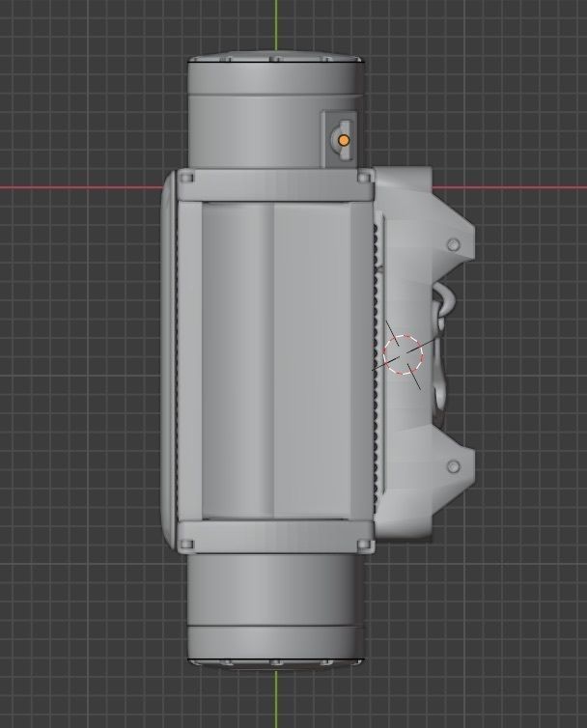Select the bottom-left square corner stud of frame
Screen dimensions: 587x728
click(x=186, y=545)
